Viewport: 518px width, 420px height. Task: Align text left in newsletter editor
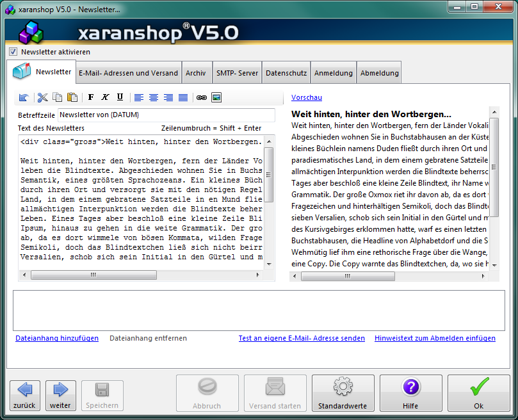[139, 97]
